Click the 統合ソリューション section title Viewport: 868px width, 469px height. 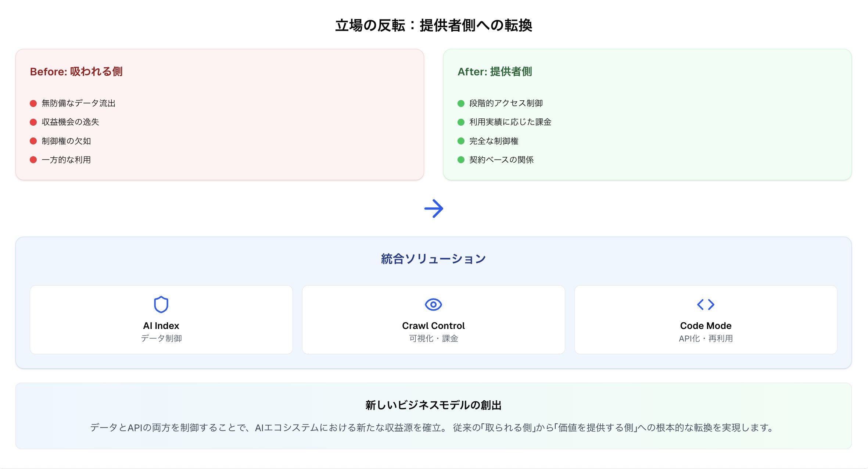(x=433, y=259)
